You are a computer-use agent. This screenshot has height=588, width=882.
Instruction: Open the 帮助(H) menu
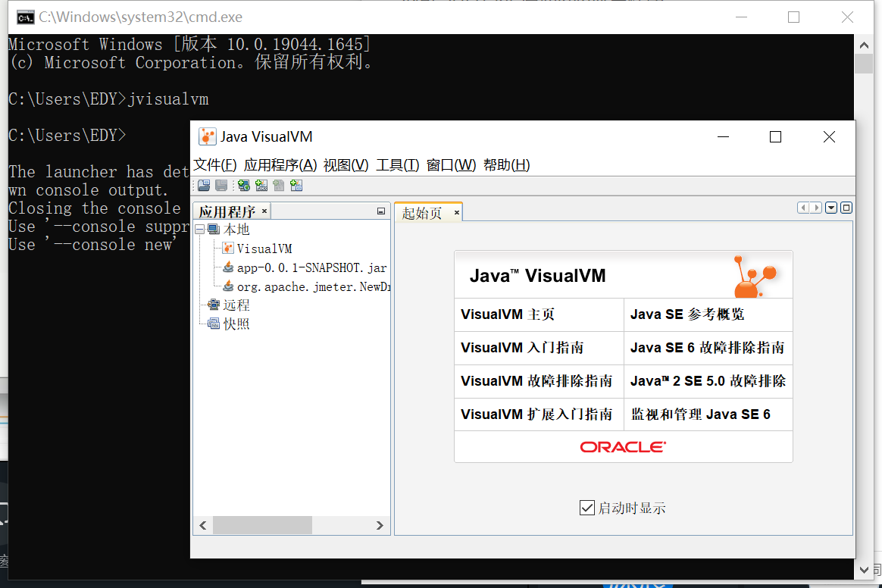[x=506, y=165]
